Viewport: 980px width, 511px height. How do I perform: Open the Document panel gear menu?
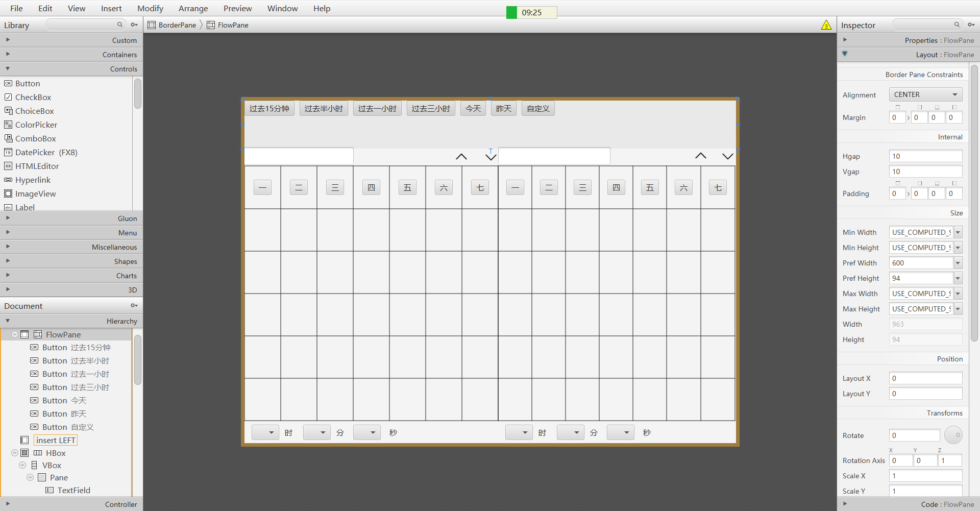[134, 305]
